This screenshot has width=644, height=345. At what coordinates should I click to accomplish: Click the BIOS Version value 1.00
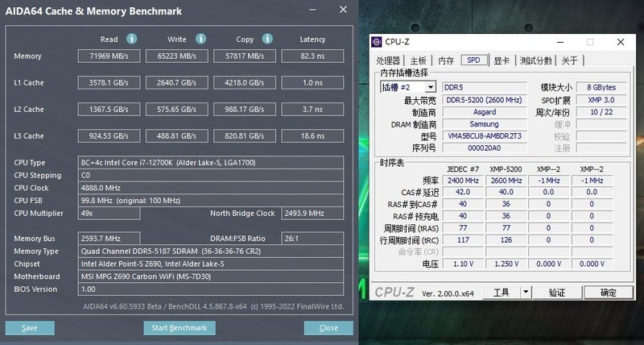tap(211, 289)
